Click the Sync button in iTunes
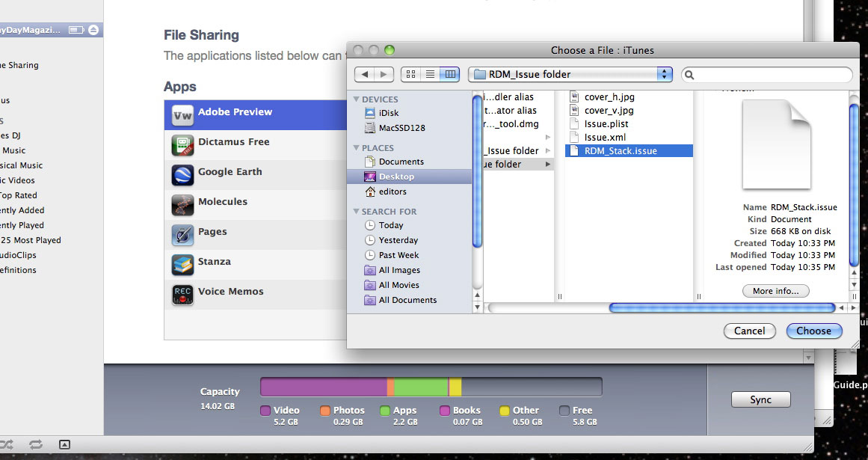This screenshot has height=460, width=868. click(760, 399)
